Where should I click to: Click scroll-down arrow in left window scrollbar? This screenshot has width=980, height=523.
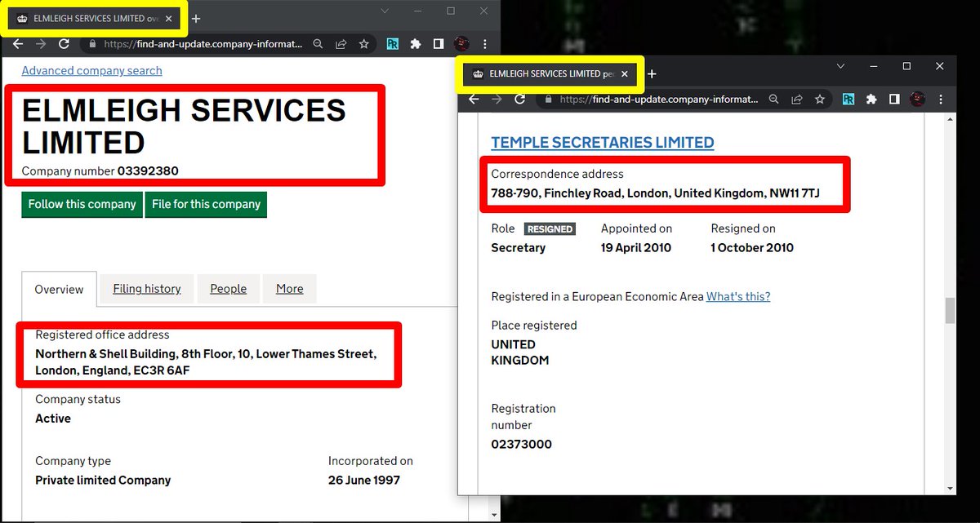pyautogui.click(x=492, y=515)
